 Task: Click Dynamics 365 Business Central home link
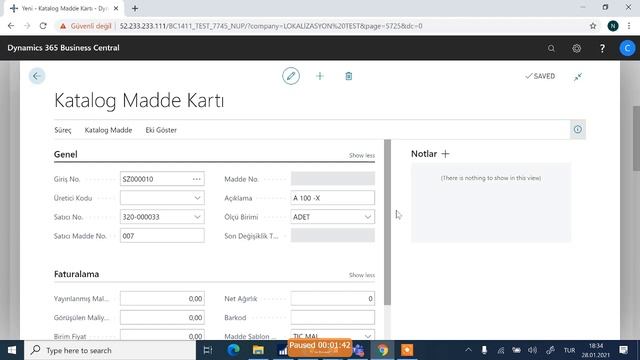[63, 48]
